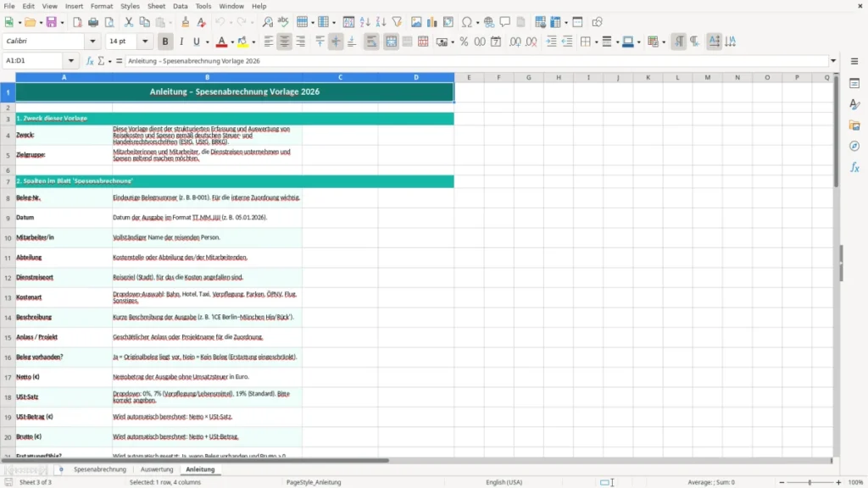Click the Add new sheet button
Image resolution: width=868 pixels, height=488 pixels.
point(61,469)
